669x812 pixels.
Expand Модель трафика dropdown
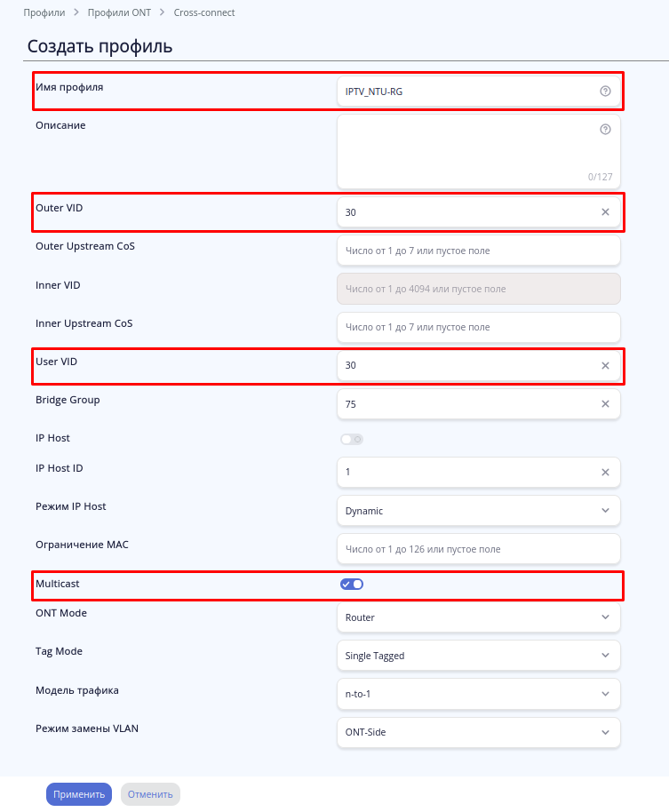478,693
